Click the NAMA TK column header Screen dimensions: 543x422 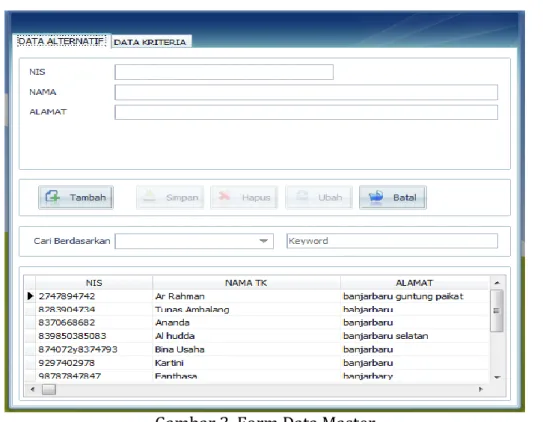click(x=246, y=283)
